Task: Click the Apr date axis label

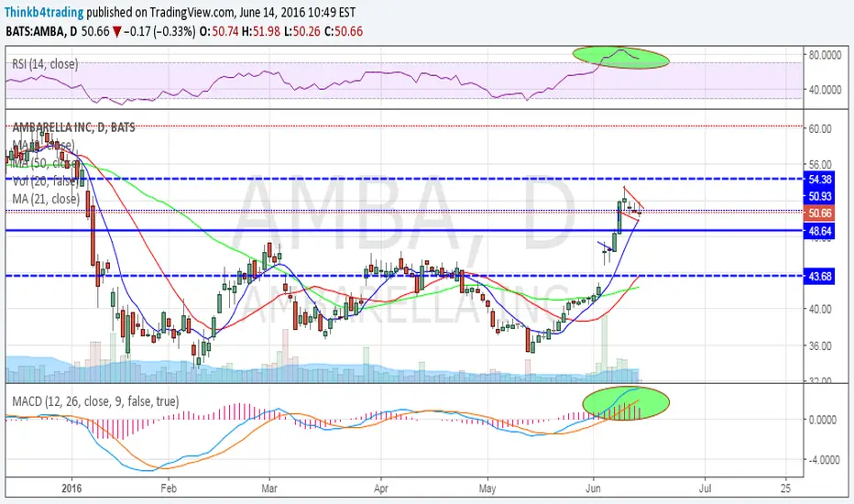Action: pyautogui.click(x=380, y=488)
